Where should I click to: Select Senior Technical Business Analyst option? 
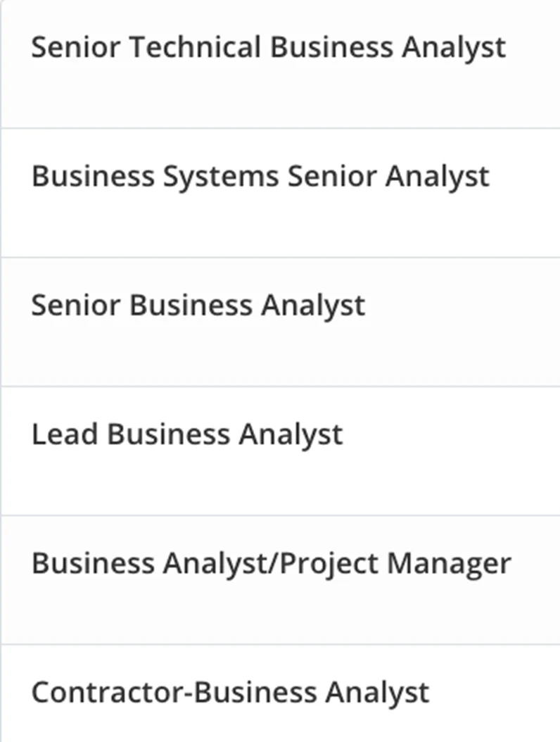[x=268, y=48]
